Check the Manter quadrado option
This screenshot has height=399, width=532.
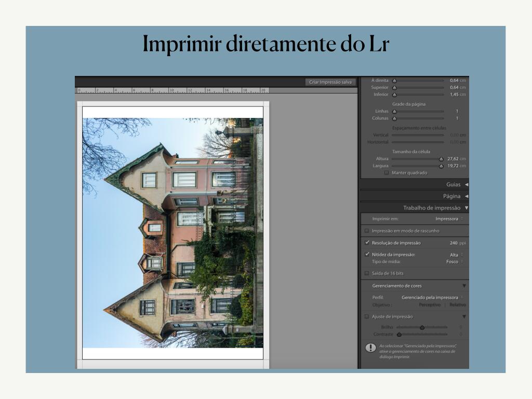click(x=386, y=172)
